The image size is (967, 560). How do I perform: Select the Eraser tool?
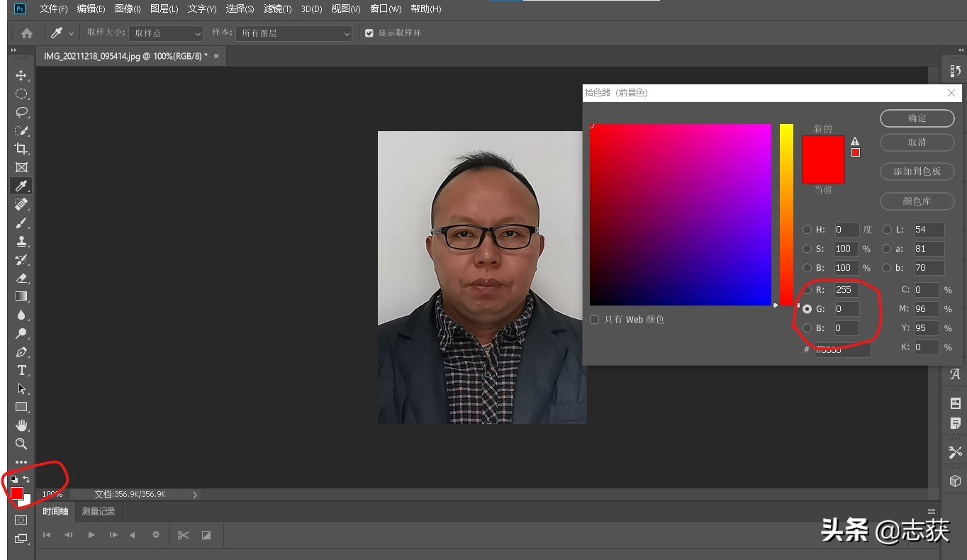21,278
